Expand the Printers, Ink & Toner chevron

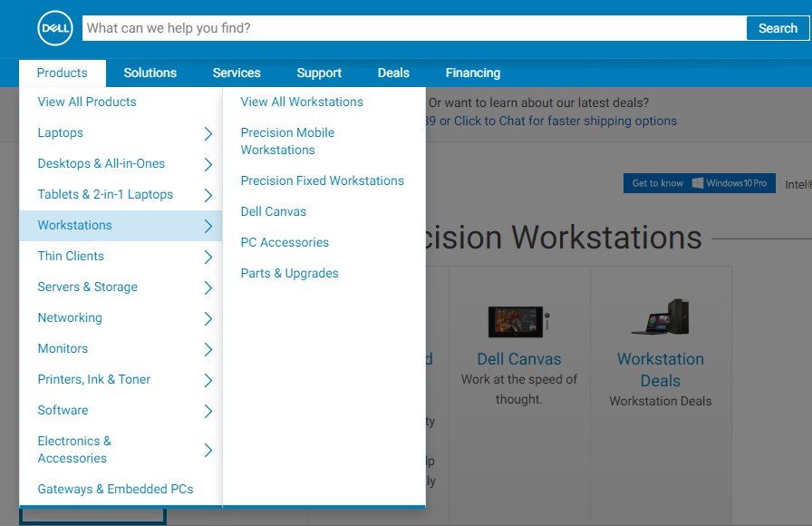[x=208, y=380]
